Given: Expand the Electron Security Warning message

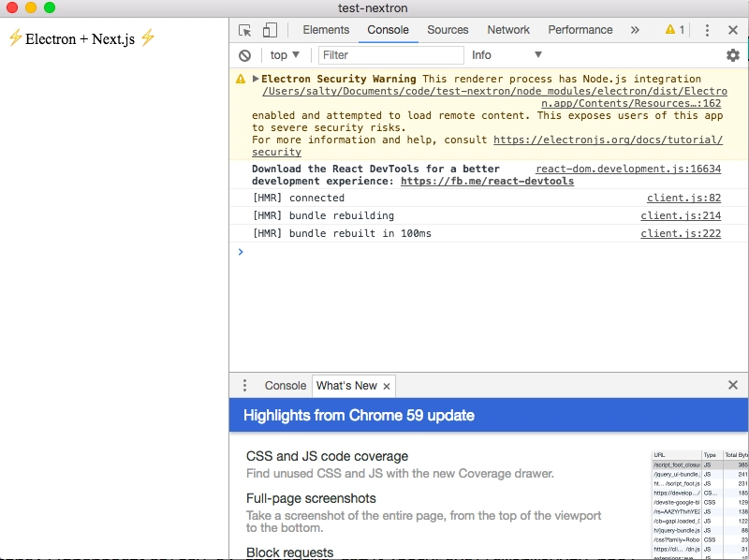Looking at the screenshot, I should (256, 79).
